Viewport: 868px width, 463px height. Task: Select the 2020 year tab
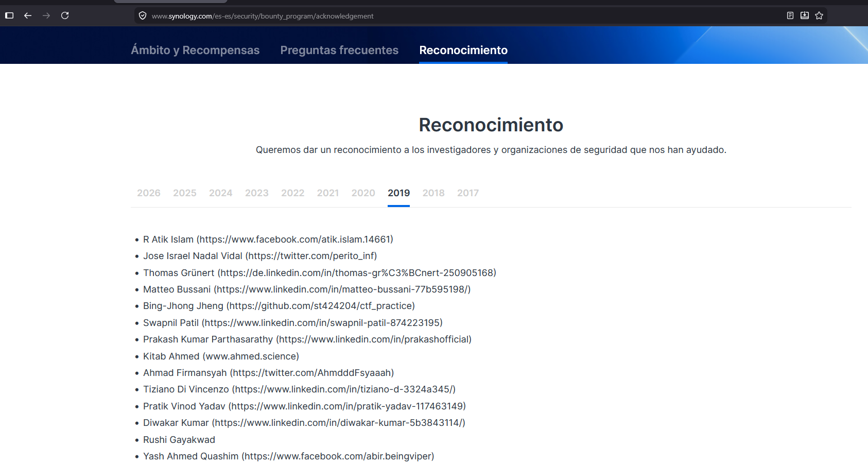click(x=363, y=193)
